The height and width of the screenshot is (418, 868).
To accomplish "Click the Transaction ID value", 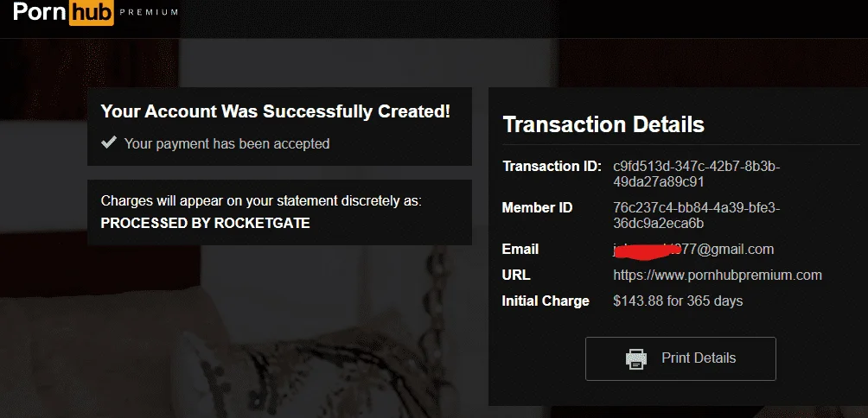I will [697, 174].
